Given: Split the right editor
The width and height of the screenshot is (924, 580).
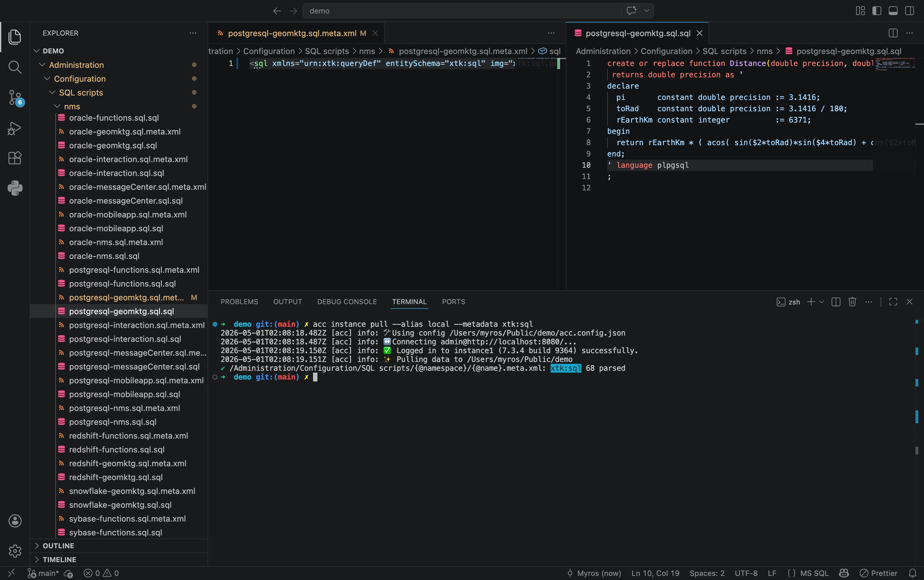Looking at the screenshot, I should pyautogui.click(x=893, y=33).
